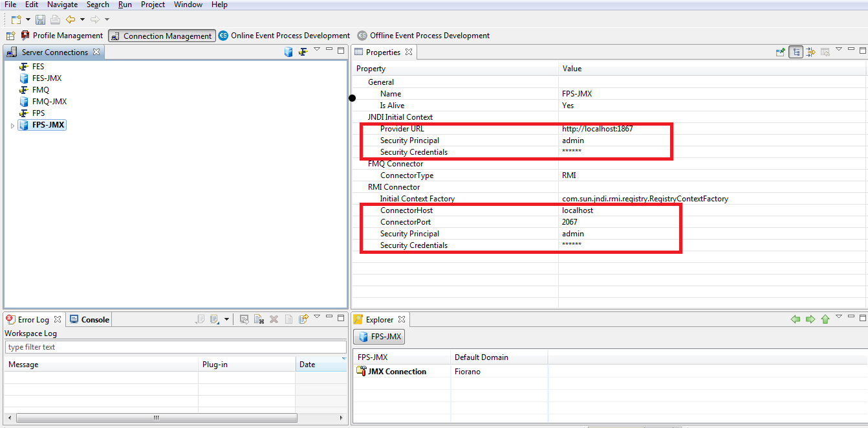Click the pin to selection icon in Properties
The width and height of the screenshot is (868, 428).
coord(781,52)
